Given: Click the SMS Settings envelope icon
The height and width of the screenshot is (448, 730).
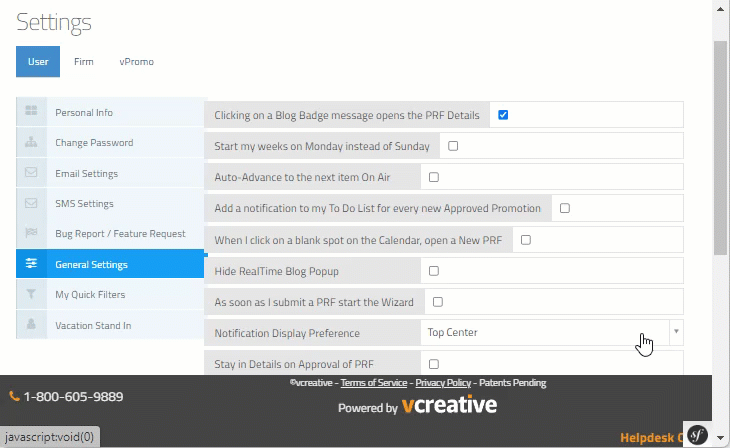Looking at the screenshot, I should pos(31,203).
